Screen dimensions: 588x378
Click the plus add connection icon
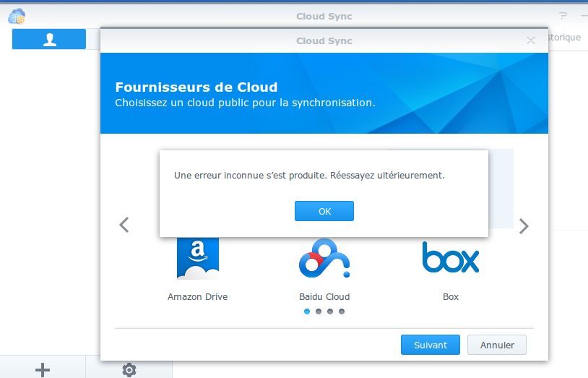[43, 370]
